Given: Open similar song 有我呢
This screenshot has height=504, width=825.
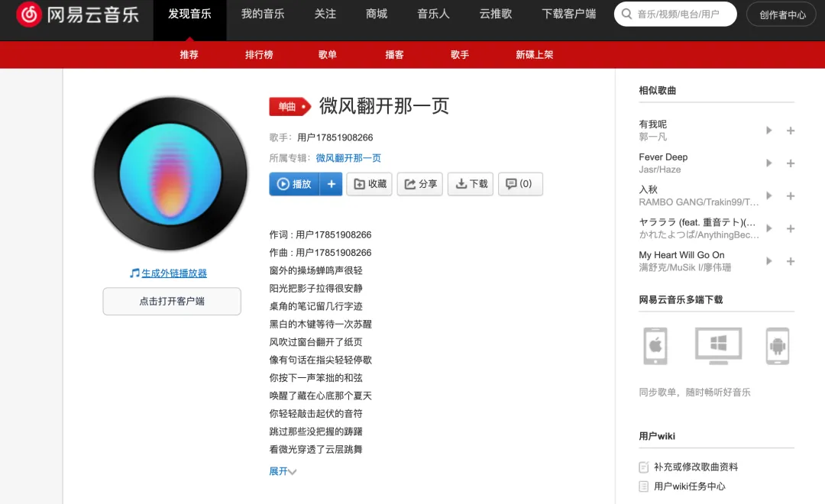Looking at the screenshot, I should [x=653, y=124].
